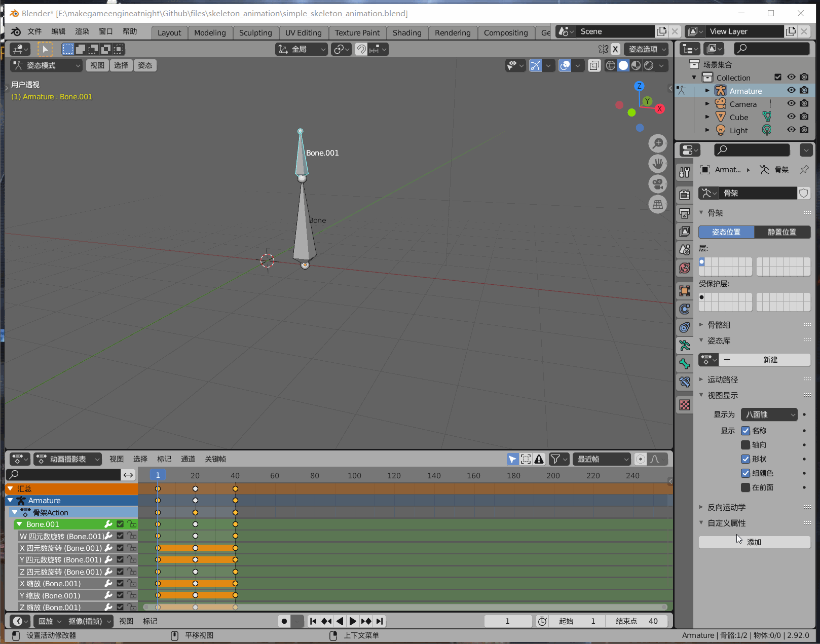Viewport: 820px width, 644px height.
Task: Toggle camera view icon in viewport
Action: click(658, 184)
